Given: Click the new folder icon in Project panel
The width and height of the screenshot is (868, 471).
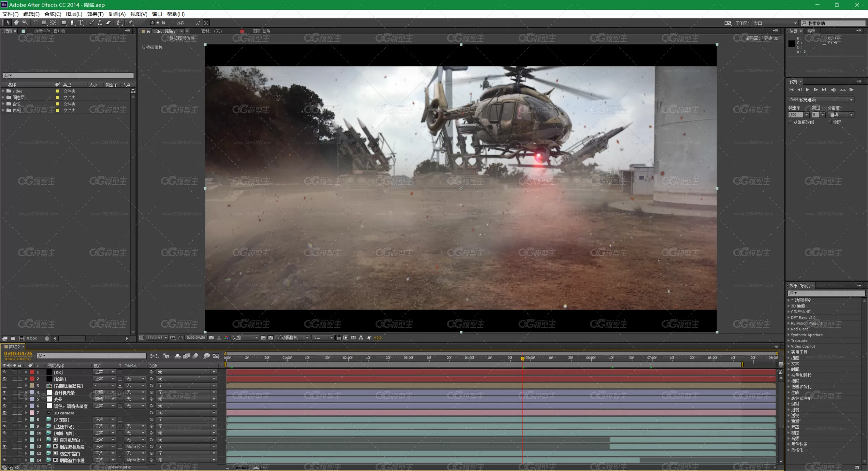Looking at the screenshot, I should point(13,338).
